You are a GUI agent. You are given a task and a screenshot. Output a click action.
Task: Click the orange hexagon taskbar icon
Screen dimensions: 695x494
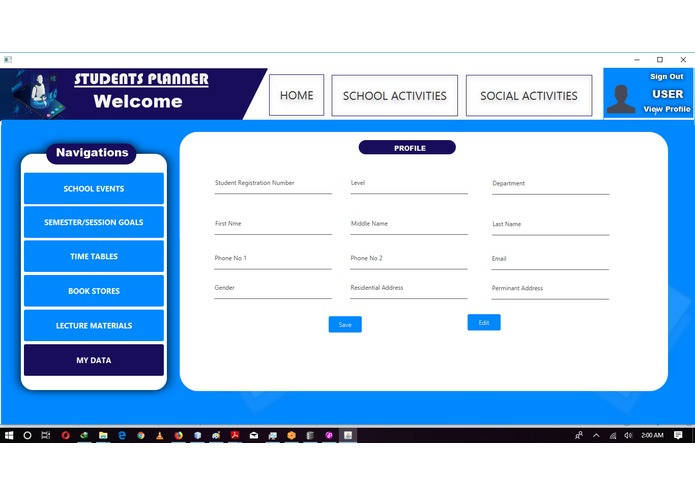click(x=291, y=435)
